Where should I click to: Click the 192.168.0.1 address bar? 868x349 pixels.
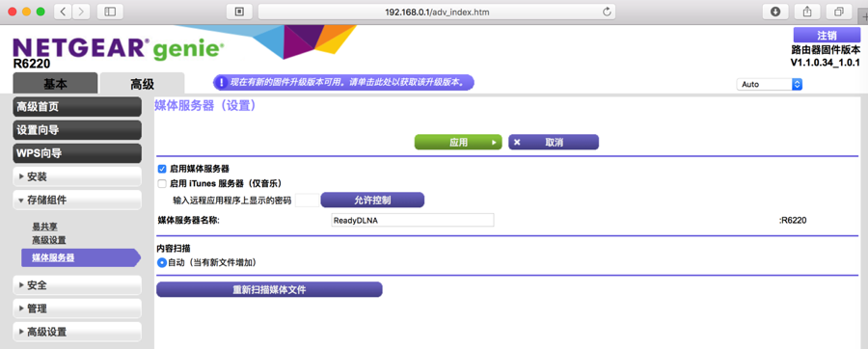click(x=437, y=12)
